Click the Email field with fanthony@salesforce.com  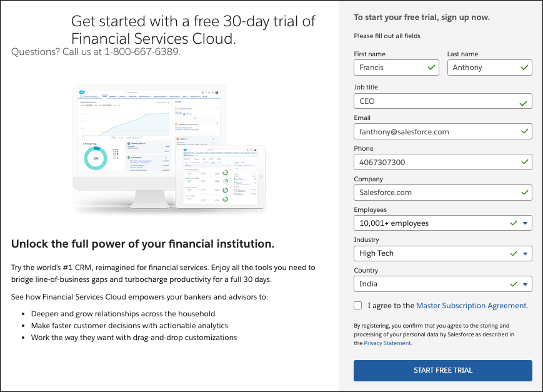tap(443, 132)
